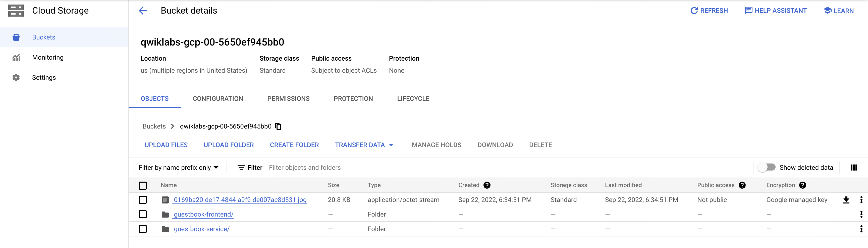The image size is (868, 248).
Task: Switch to the Objects tab
Action: tap(155, 99)
